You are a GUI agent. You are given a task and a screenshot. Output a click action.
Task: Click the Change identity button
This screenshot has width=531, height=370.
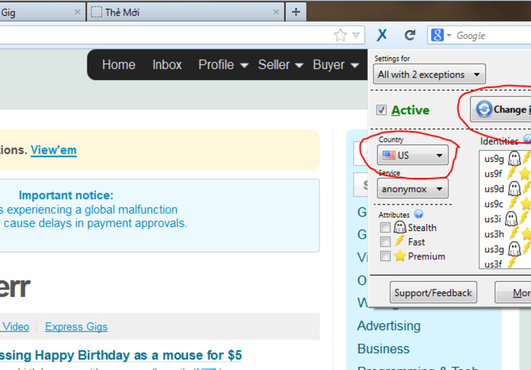(501, 109)
